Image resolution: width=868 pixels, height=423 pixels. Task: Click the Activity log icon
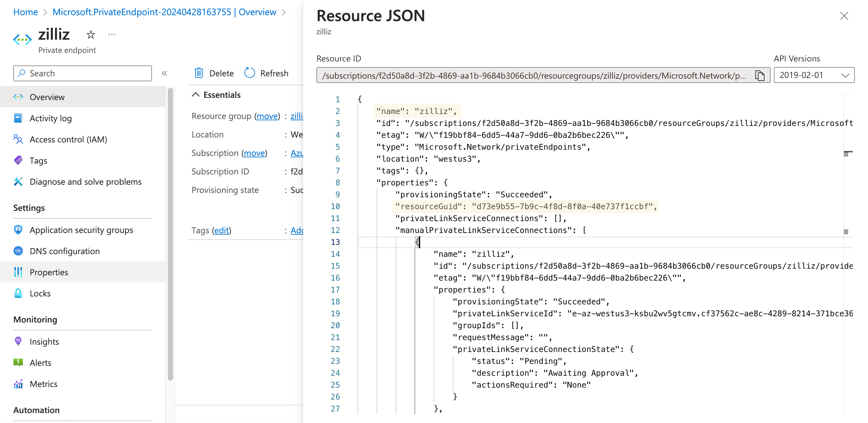tap(18, 118)
